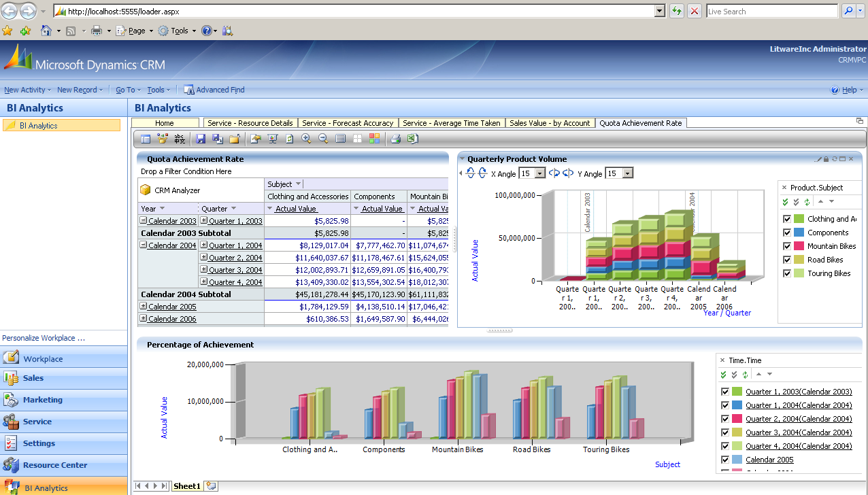868x495 pixels.
Task: Switch to Service - Average Time Taken tab
Action: click(x=452, y=123)
